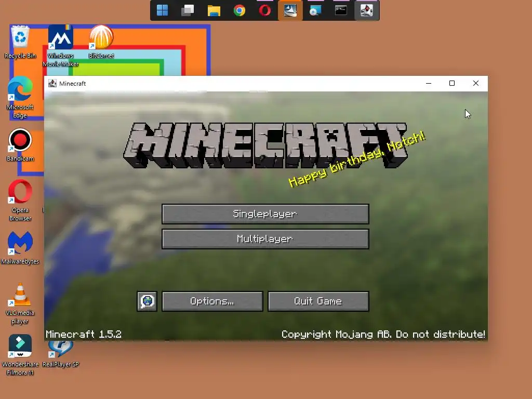Viewport: 532px width, 399px height.
Task: Click the 'Happy birthday, Notch!' splash text
Action: pos(356,159)
